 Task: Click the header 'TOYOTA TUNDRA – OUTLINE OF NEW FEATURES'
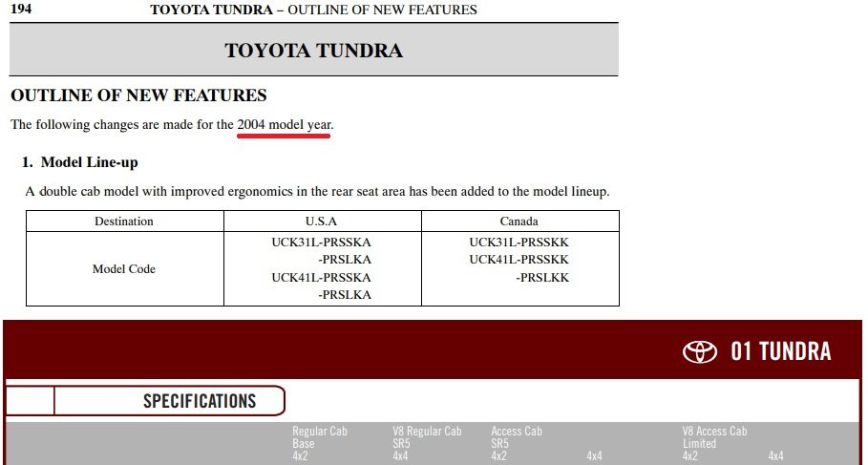pos(313,10)
